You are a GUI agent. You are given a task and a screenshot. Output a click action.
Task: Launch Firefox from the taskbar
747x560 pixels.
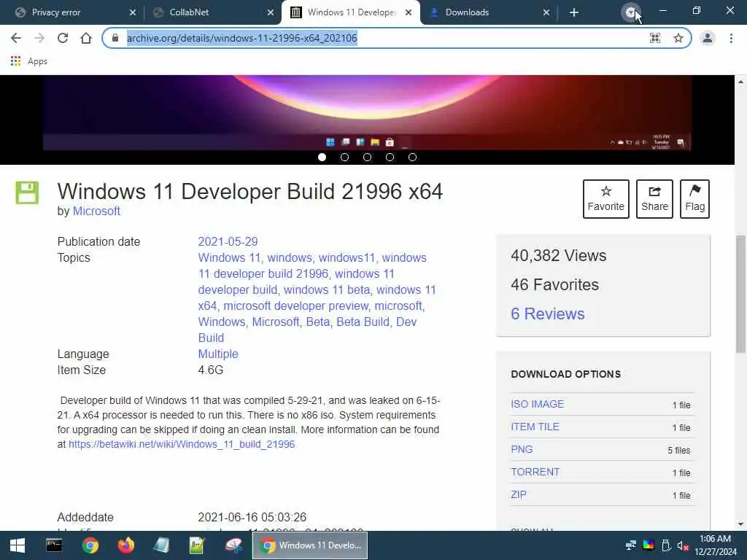click(x=125, y=545)
